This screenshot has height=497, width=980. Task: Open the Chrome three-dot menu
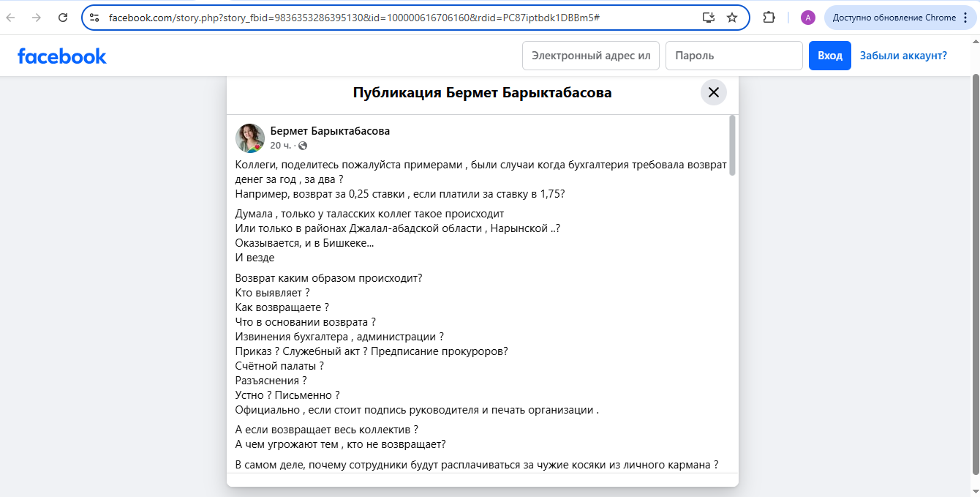[965, 18]
